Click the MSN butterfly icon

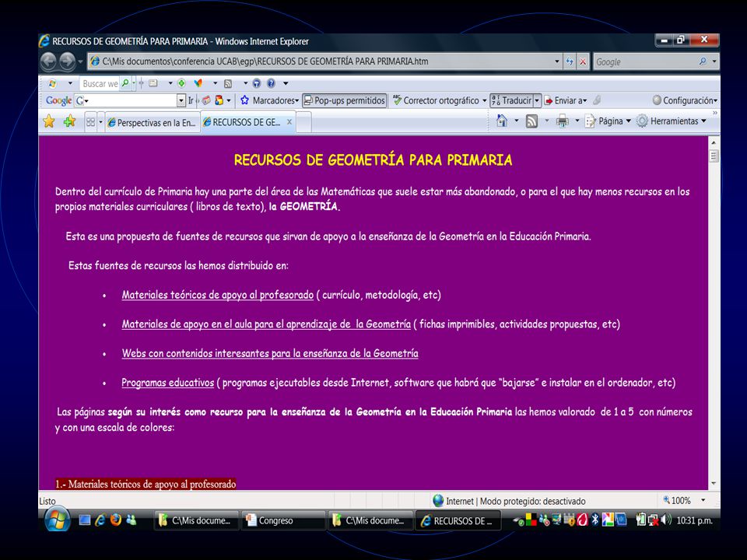click(198, 83)
